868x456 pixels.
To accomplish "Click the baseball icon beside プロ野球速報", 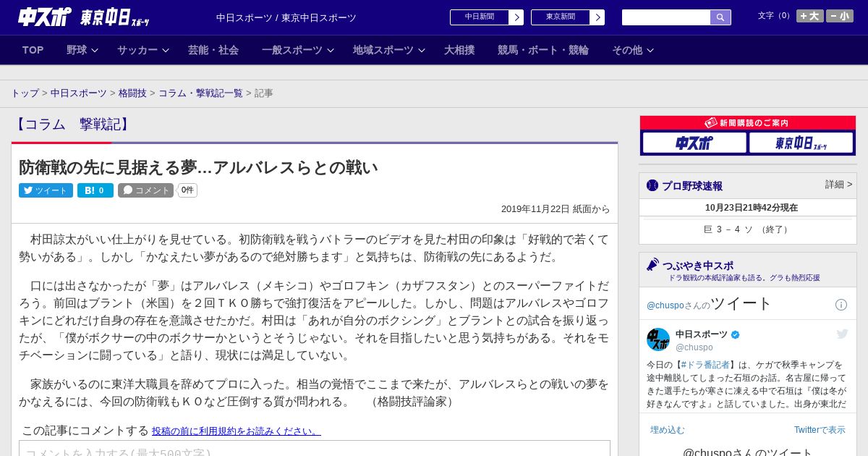I will [x=652, y=186].
